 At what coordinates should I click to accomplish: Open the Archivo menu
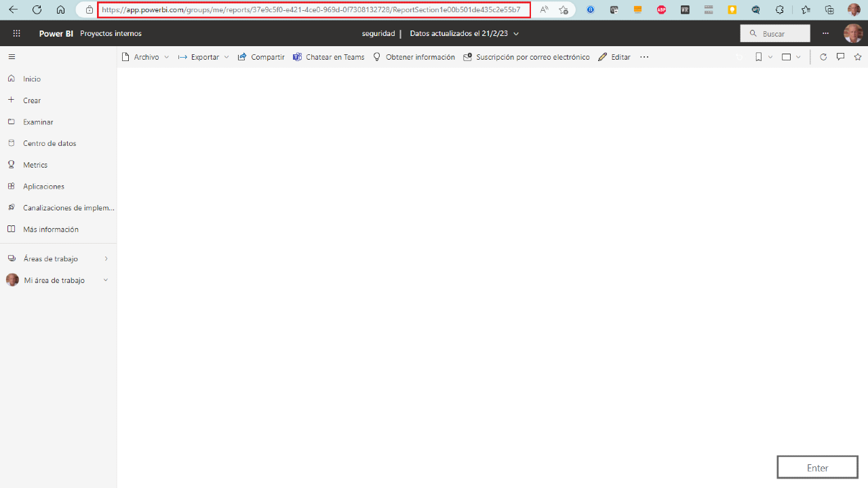pyautogui.click(x=145, y=57)
